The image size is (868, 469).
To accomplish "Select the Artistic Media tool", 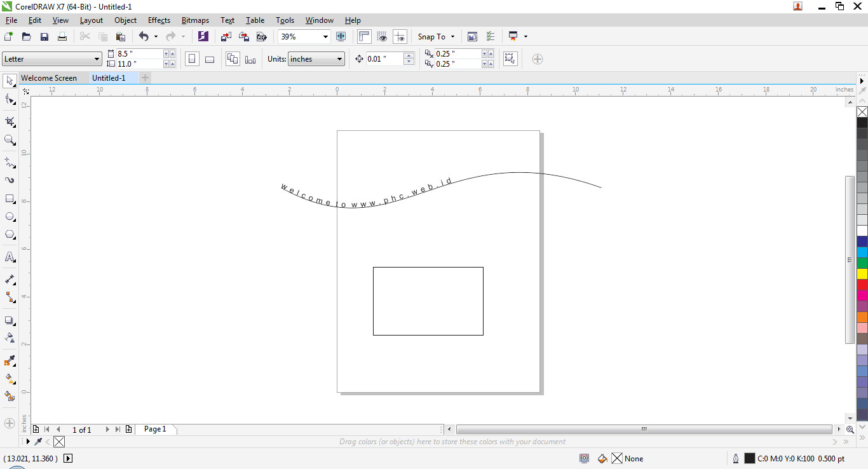I will click(10, 180).
